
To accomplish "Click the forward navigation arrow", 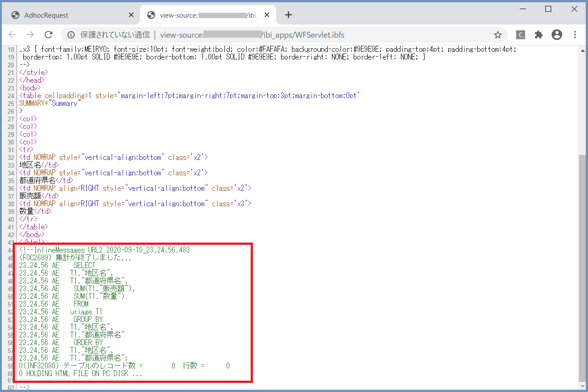I will [x=30, y=35].
